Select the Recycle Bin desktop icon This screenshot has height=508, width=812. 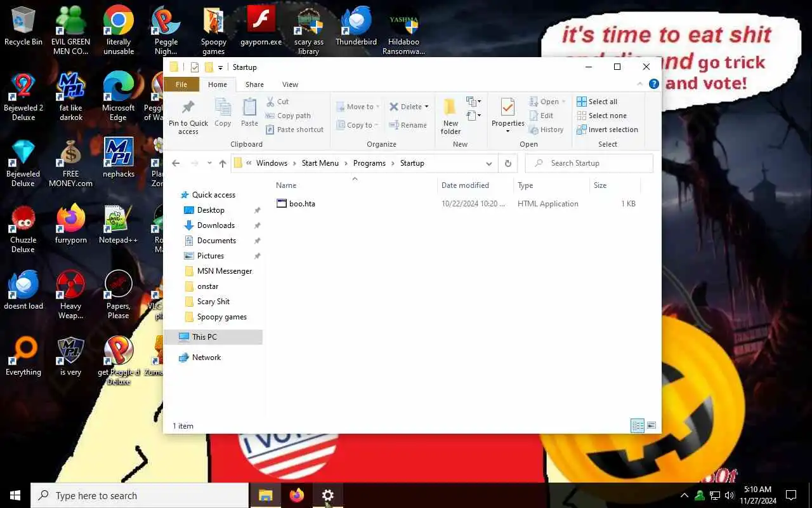(x=23, y=27)
